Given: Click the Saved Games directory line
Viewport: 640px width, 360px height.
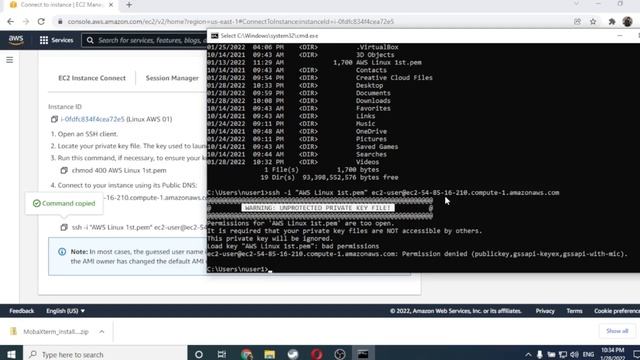Looking at the screenshot, I should [x=302, y=147].
